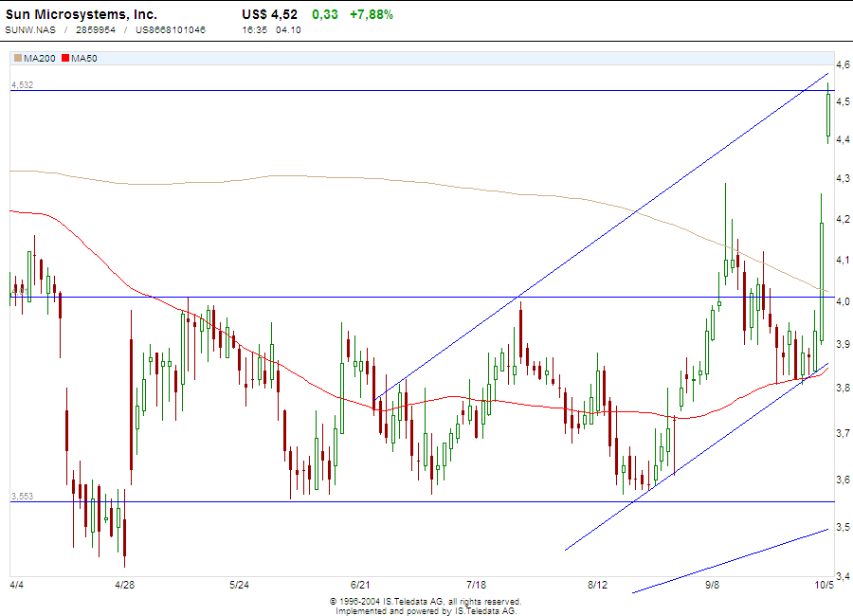Click the 04.10 quote date
This screenshot has width=853, height=616.
click(288, 30)
